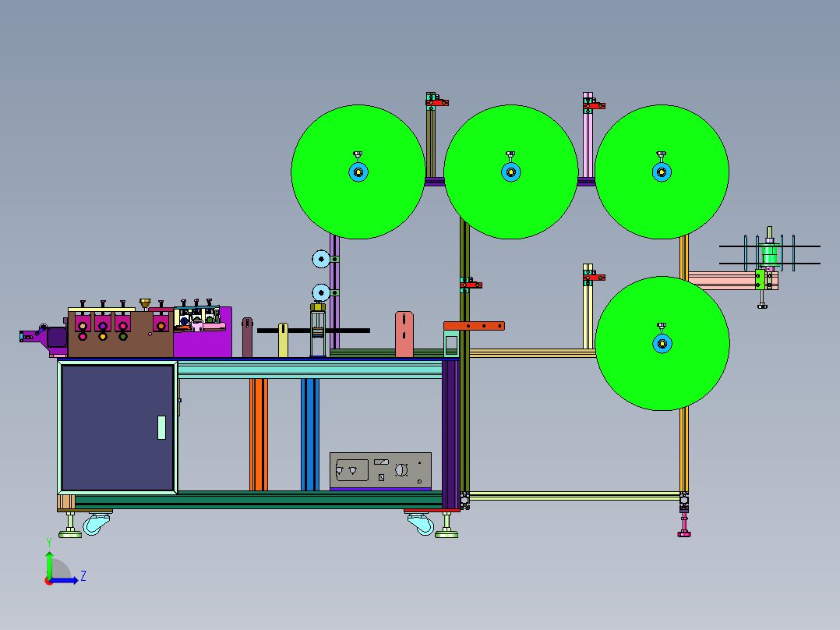
Task: Select the dark purple vertical column at table end
Action: (x=450, y=434)
